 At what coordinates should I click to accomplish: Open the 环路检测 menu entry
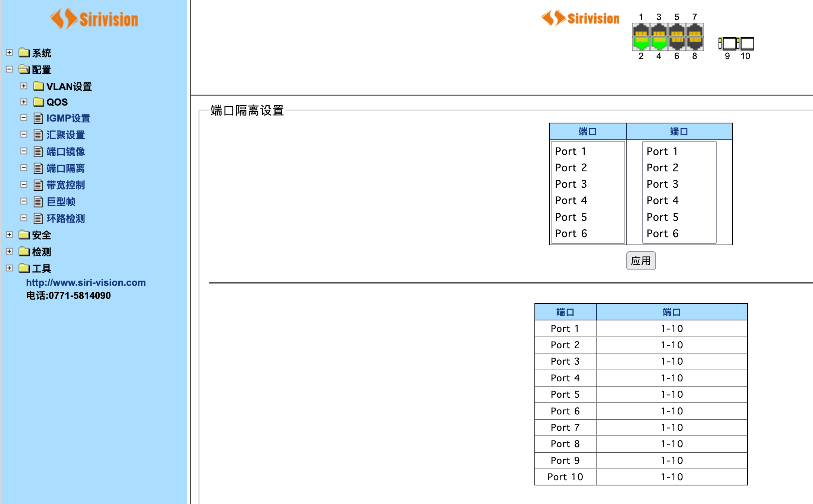(65, 219)
